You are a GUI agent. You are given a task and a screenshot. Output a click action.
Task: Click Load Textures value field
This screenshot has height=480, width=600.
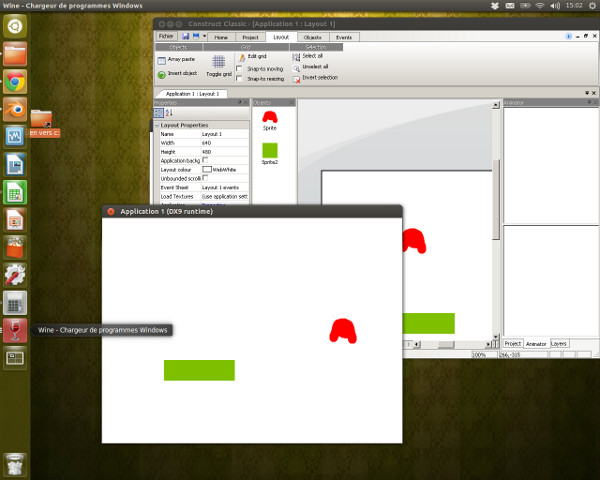(225, 196)
